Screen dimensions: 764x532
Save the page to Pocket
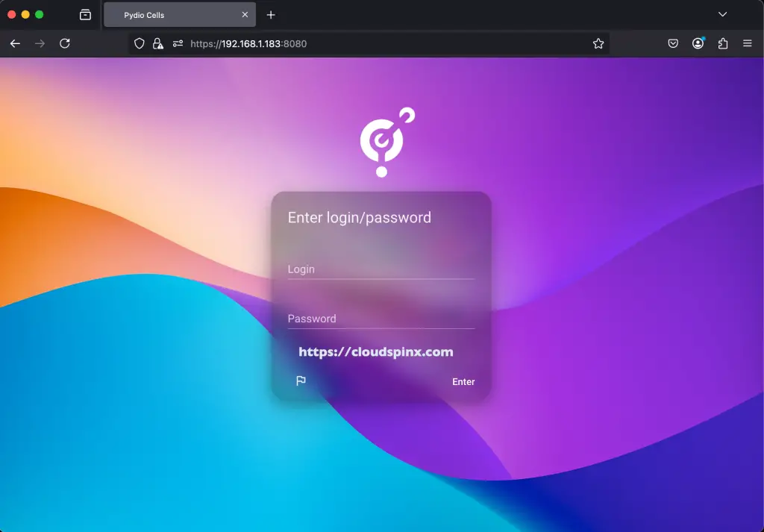pyautogui.click(x=673, y=43)
